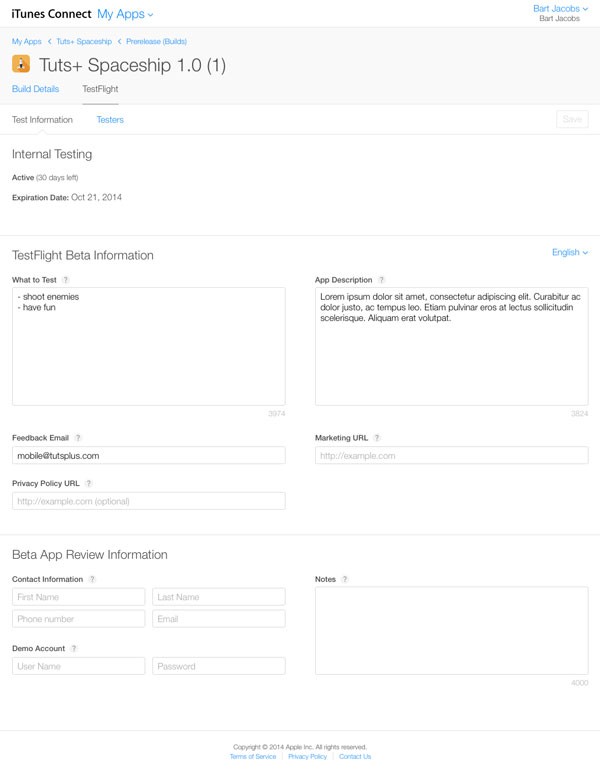Image resolution: width=600 pixels, height=778 pixels.
Task: Open help icon next to Notes
Action: 345,579
